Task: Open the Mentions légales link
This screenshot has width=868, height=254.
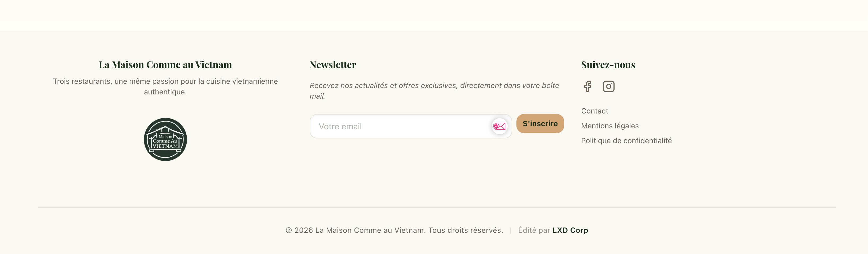Action: [610, 126]
